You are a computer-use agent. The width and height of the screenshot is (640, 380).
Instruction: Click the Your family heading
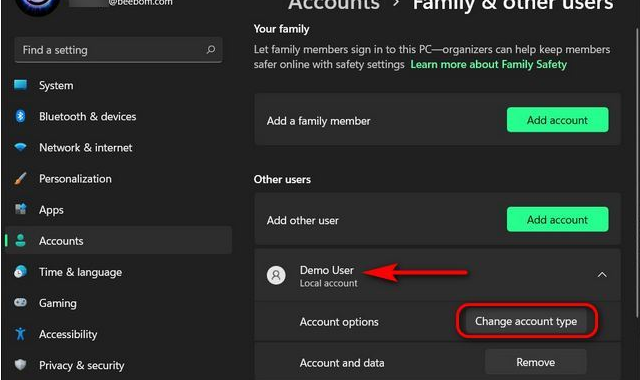281,29
